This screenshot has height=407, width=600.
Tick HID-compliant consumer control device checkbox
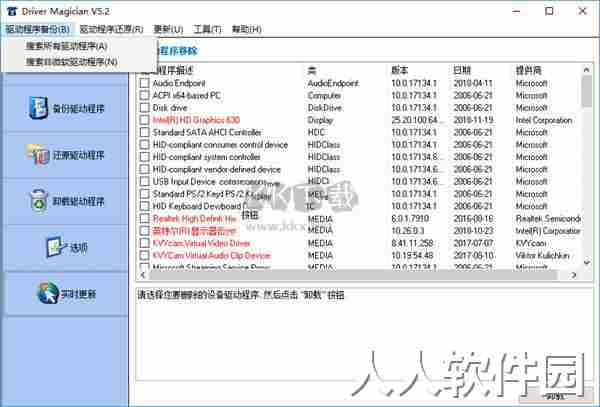click(x=144, y=145)
